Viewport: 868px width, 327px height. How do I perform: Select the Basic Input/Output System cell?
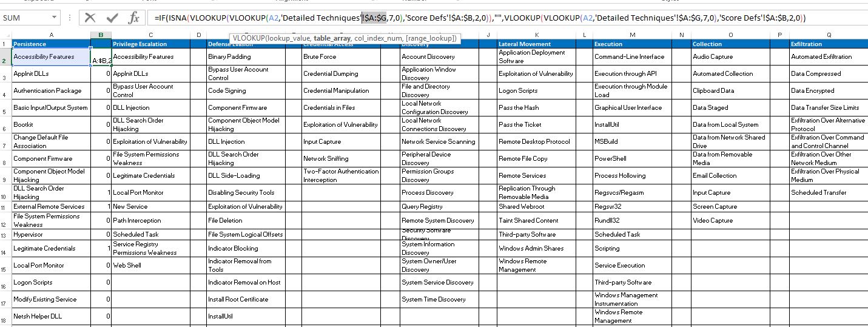point(51,107)
